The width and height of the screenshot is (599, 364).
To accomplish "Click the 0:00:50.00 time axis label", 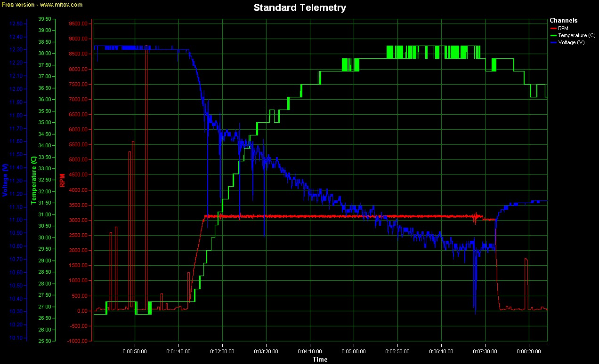I will coord(135,351).
